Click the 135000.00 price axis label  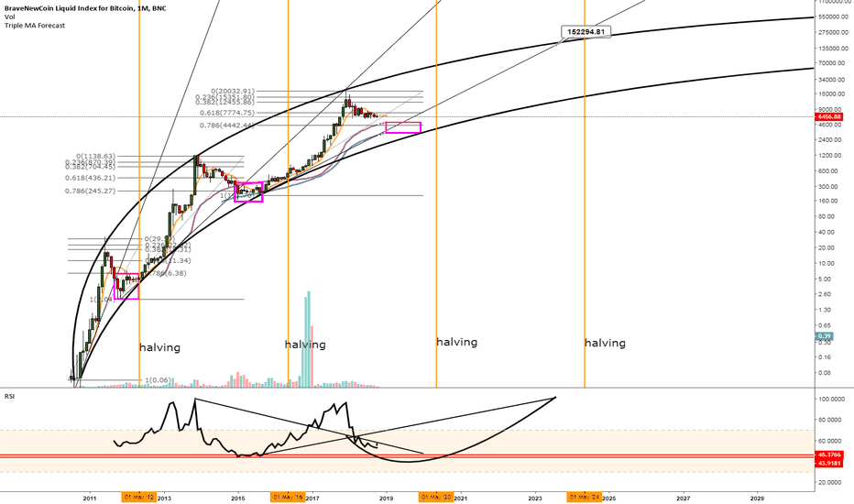(835, 49)
